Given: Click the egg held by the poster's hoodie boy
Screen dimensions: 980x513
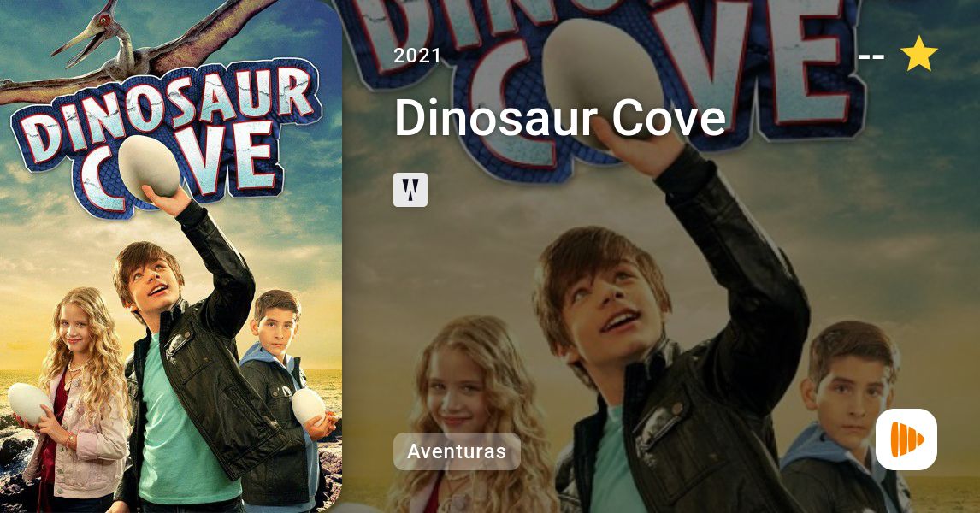Looking at the screenshot, I should (x=308, y=407).
